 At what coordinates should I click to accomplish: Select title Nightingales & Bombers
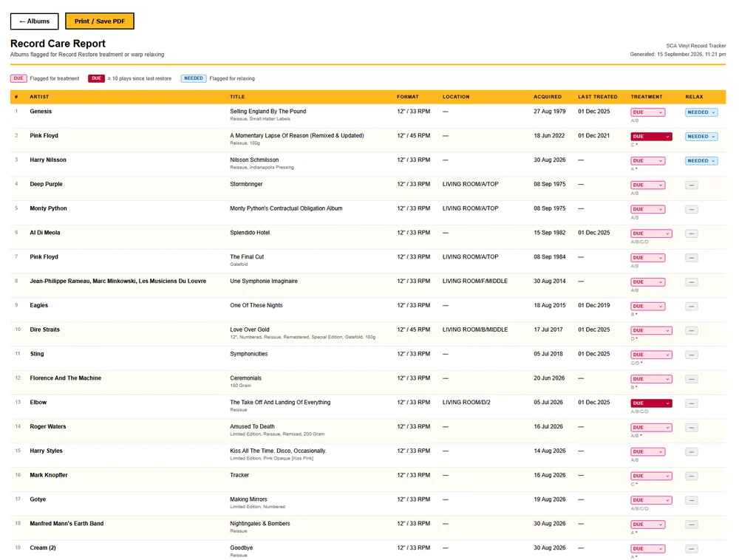point(259,524)
